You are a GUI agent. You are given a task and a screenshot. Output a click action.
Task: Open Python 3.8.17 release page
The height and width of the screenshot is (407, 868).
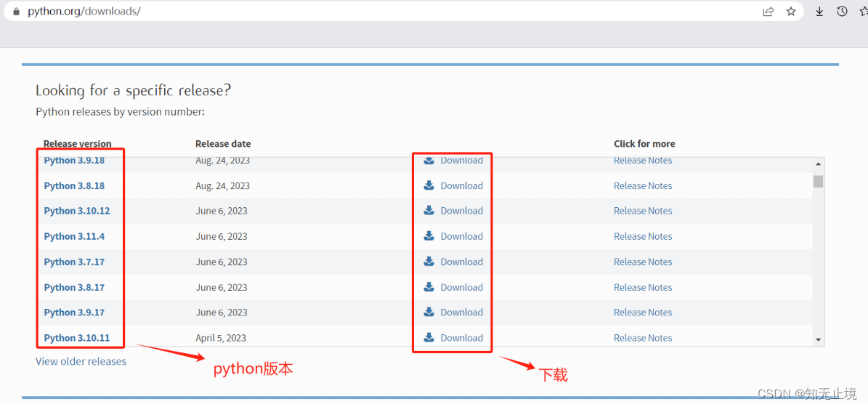point(74,287)
